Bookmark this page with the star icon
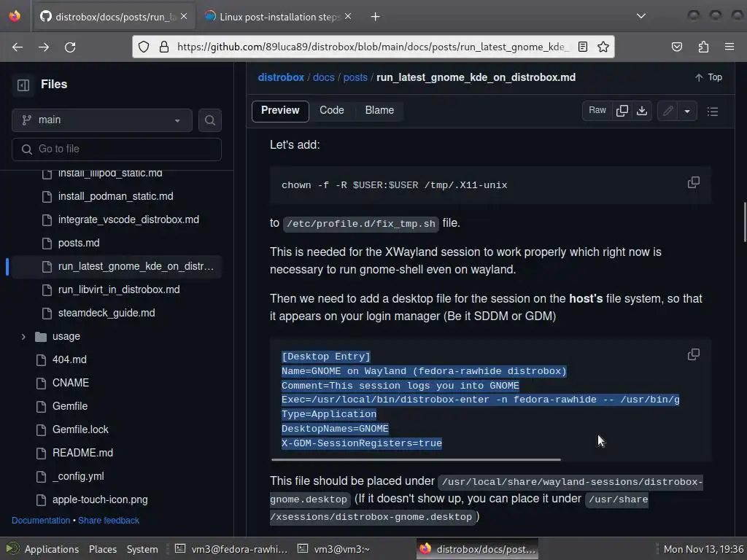Image resolution: width=747 pixels, height=560 pixels. (603, 47)
